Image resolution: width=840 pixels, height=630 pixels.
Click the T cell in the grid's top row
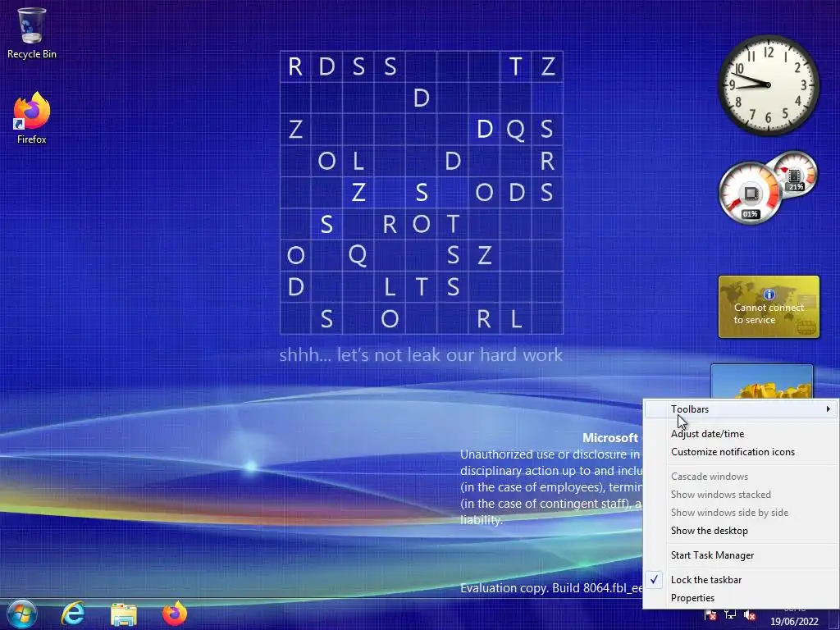[515, 67]
